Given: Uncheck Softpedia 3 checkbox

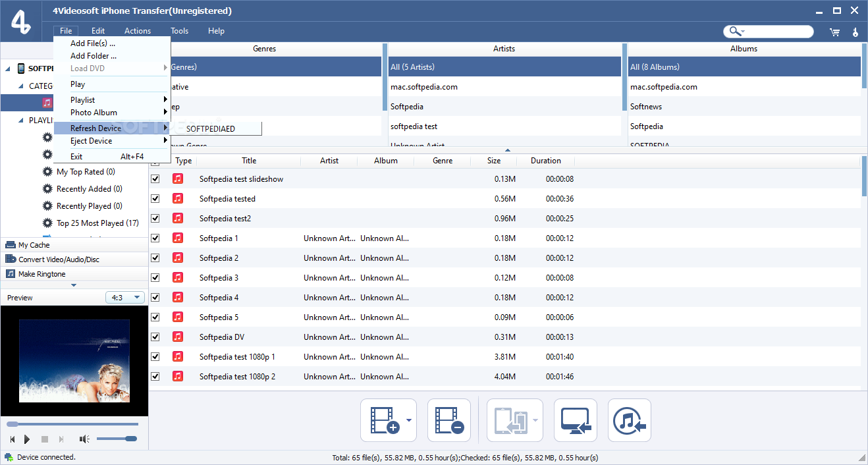Looking at the screenshot, I should [x=155, y=277].
